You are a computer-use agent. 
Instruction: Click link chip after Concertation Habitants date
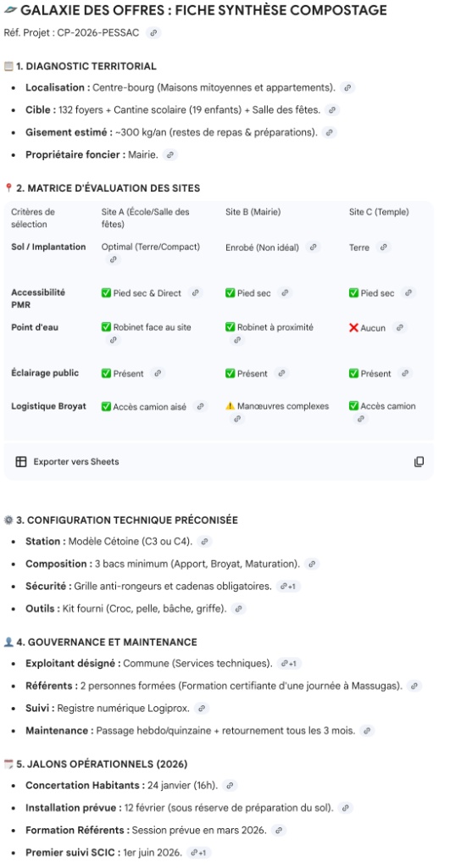point(230,785)
